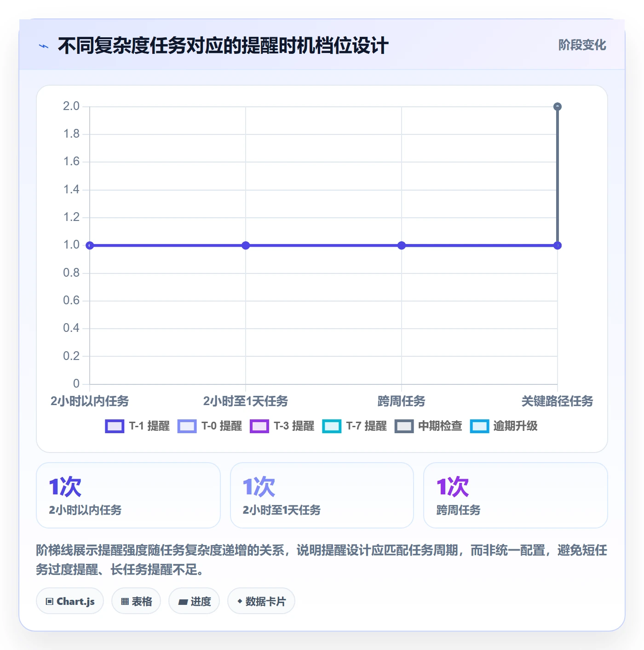This screenshot has height=650, width=644.
Task: Select the 2小时至1天任务 stat card
Action: 322,495
